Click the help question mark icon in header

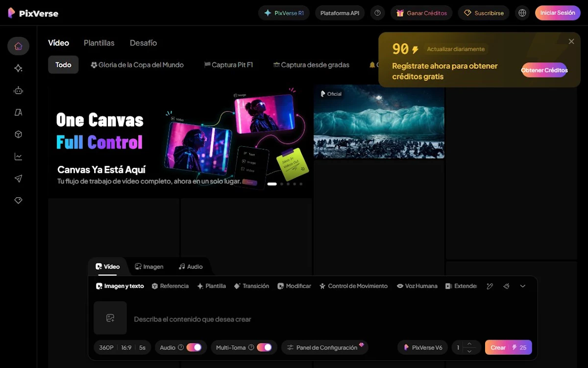(x=377, y=13)
